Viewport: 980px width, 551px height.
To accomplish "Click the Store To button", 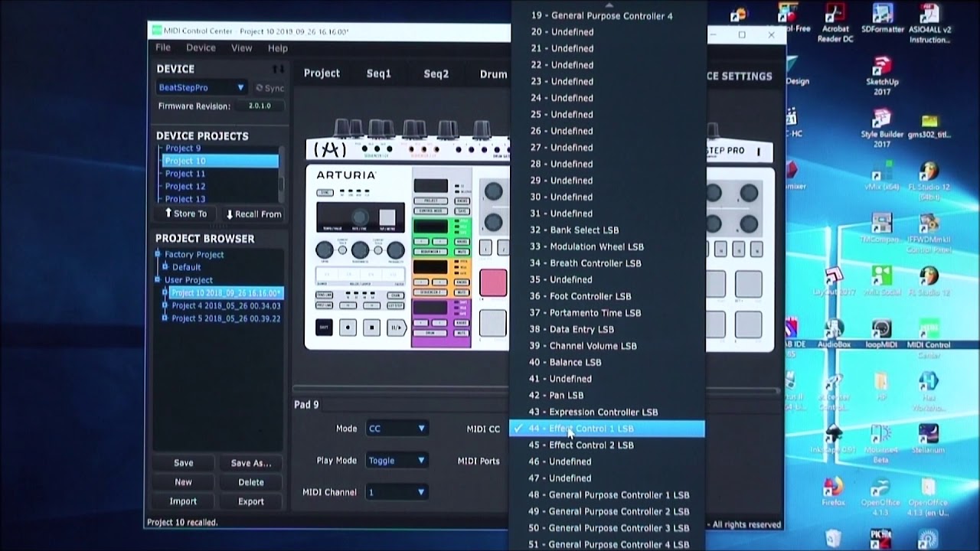I will [186, 214].
